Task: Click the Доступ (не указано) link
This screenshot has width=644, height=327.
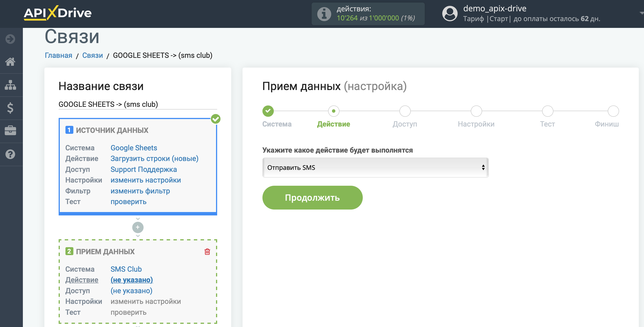Action: point(132,290)
